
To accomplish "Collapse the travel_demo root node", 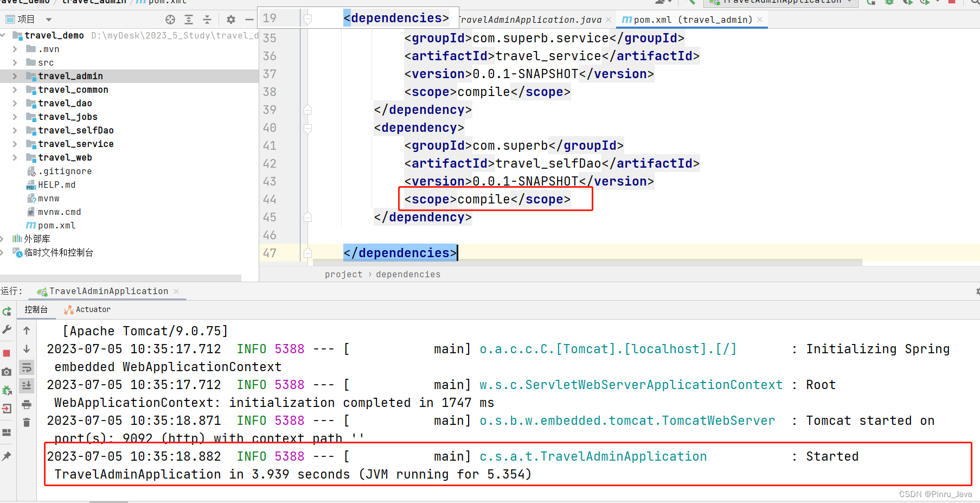I will pos(4,35).
